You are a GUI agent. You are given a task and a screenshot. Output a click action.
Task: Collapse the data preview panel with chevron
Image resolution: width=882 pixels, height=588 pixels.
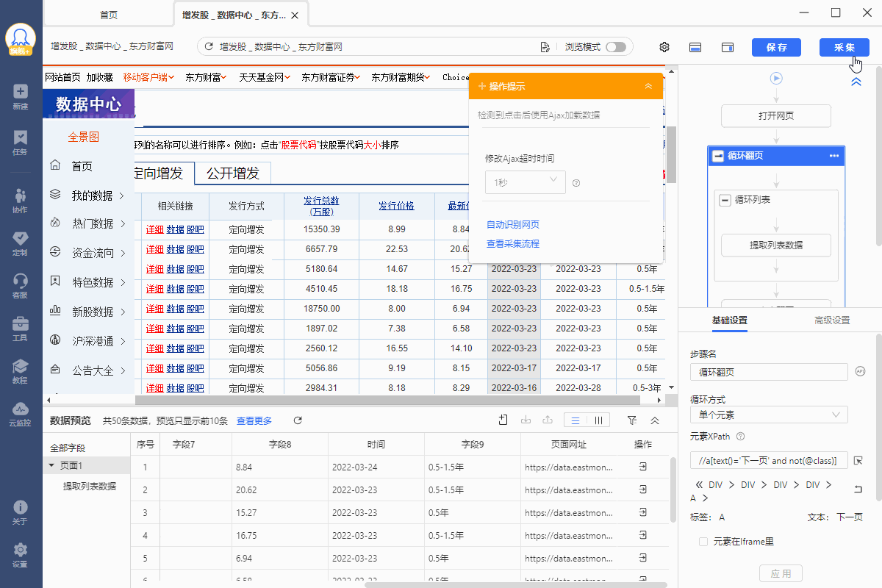pos(654,420)
